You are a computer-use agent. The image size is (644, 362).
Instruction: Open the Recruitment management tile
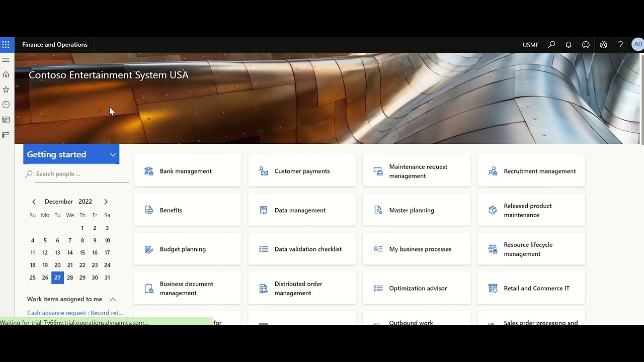[x=531, y=171]
